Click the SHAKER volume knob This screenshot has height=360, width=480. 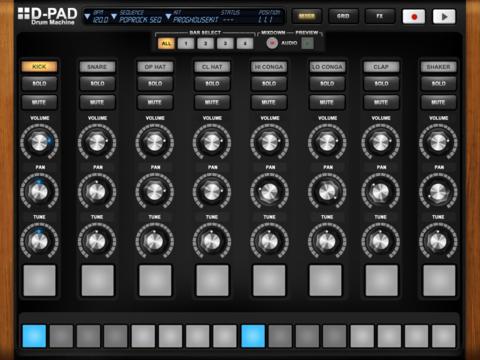coord(438,142)
